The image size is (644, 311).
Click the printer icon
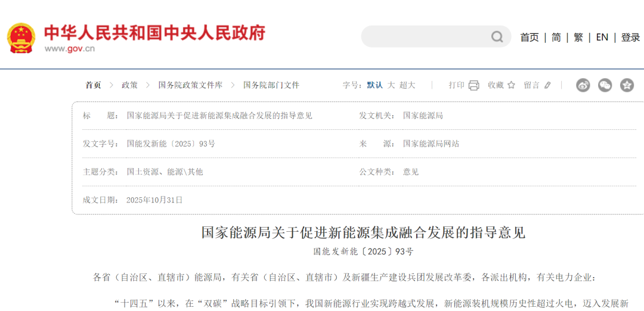pyautogui.click(x=473, y=85)
